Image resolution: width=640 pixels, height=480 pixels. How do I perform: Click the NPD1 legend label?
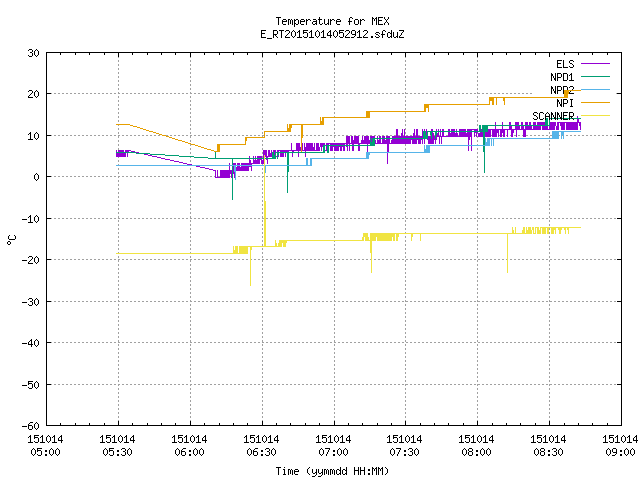(562, 77)
